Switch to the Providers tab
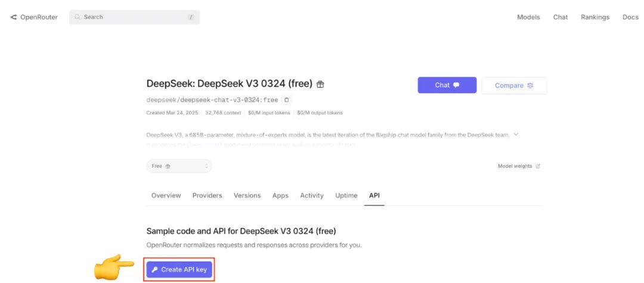Viewport: 644px width, 283px height. 207,195
